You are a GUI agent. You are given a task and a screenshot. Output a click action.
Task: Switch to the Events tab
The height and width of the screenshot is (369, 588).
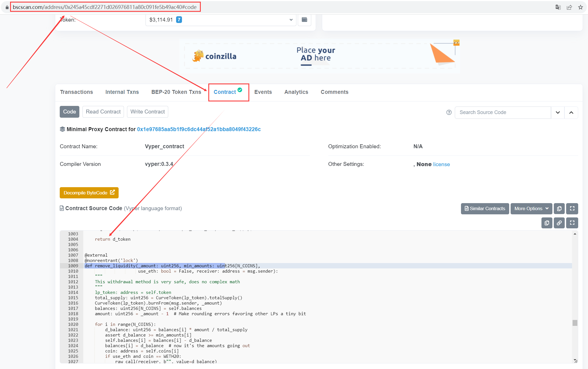point(263,92)
